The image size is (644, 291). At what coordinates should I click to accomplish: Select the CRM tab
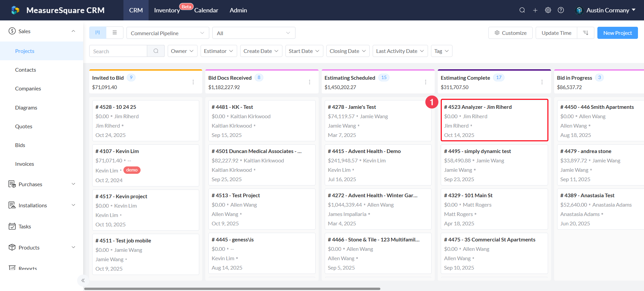click(x=136, y=10)
